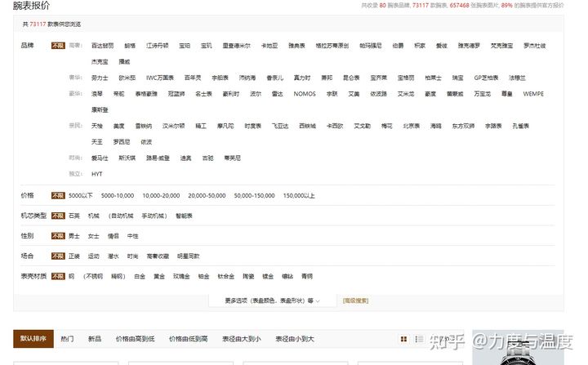The width and height of the screenshot is (588, 365).
Task: Select brand 罗西尼
Action: 122,142
